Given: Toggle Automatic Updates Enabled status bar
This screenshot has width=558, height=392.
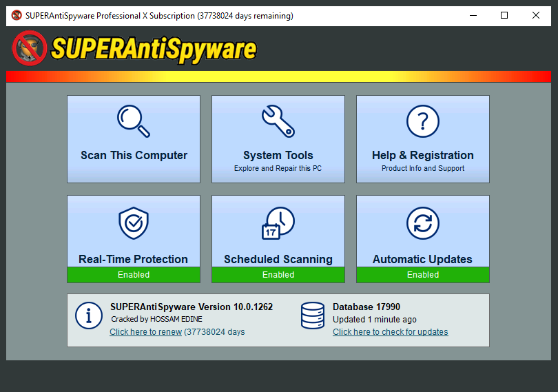Looking at the screenshot, I should [x=423, y=275].
